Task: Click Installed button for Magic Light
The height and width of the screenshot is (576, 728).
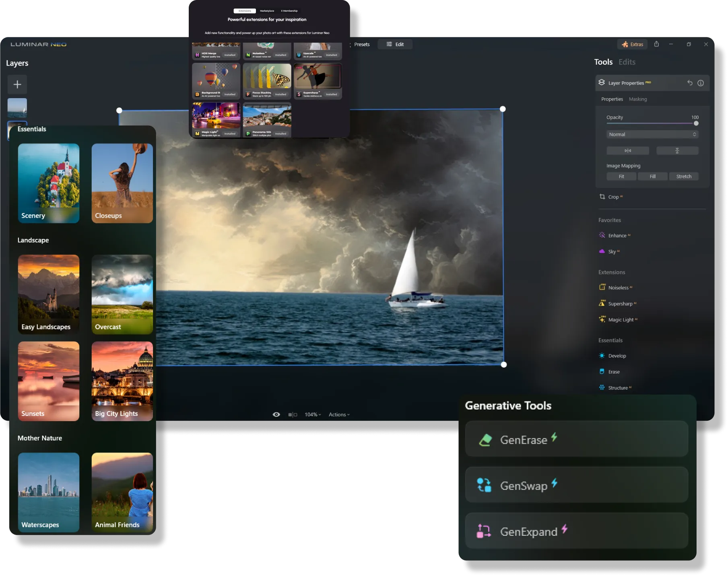Action: point(230,134)
